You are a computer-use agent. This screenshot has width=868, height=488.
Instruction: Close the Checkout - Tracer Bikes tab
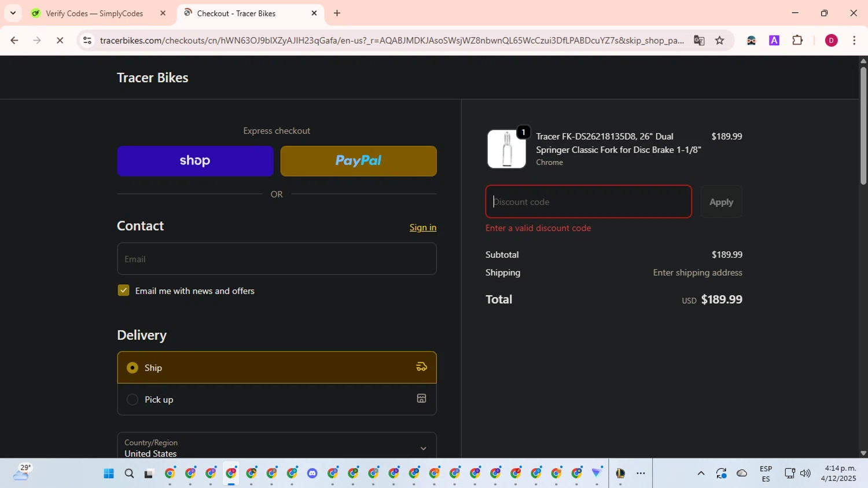pos(314,13)
